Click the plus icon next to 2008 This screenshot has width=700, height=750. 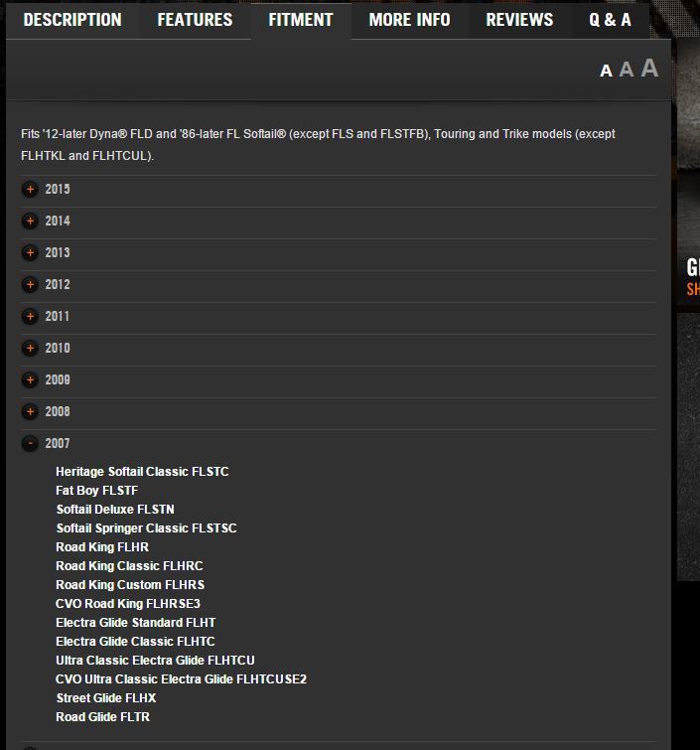coord(31,412)
